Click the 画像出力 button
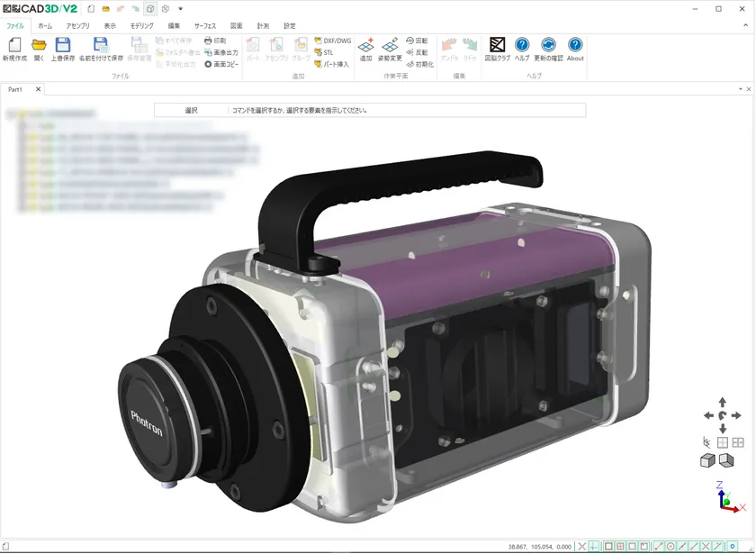This screenshot has width=756, height=554. tap(220, 52)
